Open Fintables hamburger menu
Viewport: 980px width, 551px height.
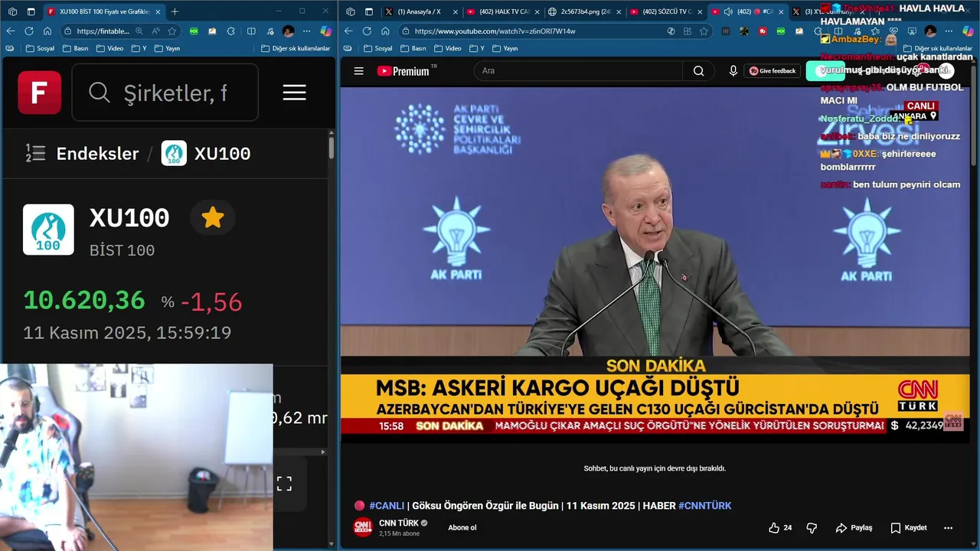coord(294,93)
